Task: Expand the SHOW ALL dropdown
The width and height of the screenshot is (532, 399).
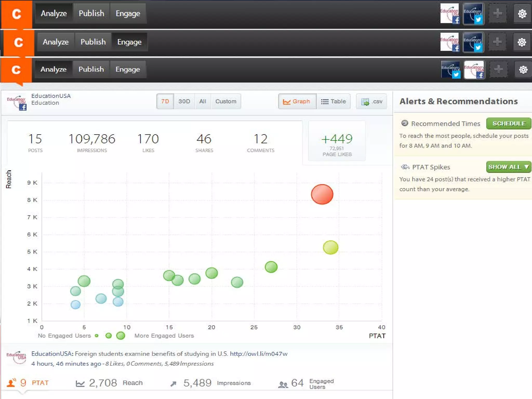Action: click(x=508, y=167)
